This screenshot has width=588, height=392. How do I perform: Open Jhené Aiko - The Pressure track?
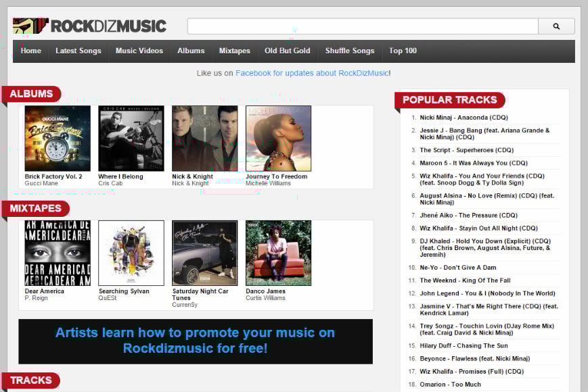point(469,216)
